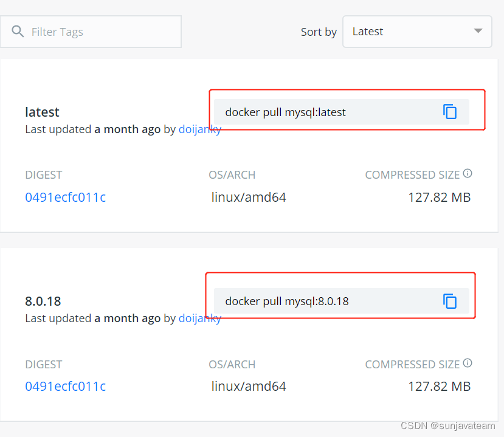Copy the docker pull mysql:latest command
504x437 pixels.
coord(450,111)
